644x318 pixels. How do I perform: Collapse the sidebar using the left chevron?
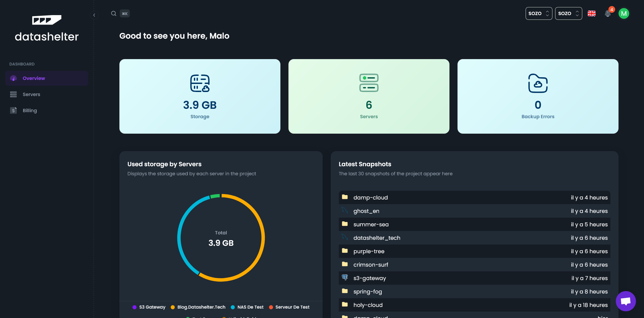tap(94, 15)
